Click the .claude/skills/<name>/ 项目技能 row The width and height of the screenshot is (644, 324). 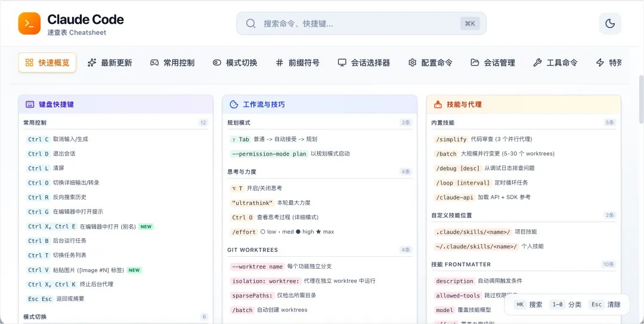524,232
